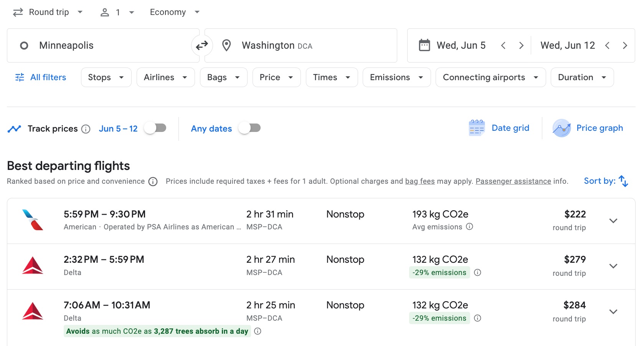Click the round trip swap arrows icon

point(17,12)
